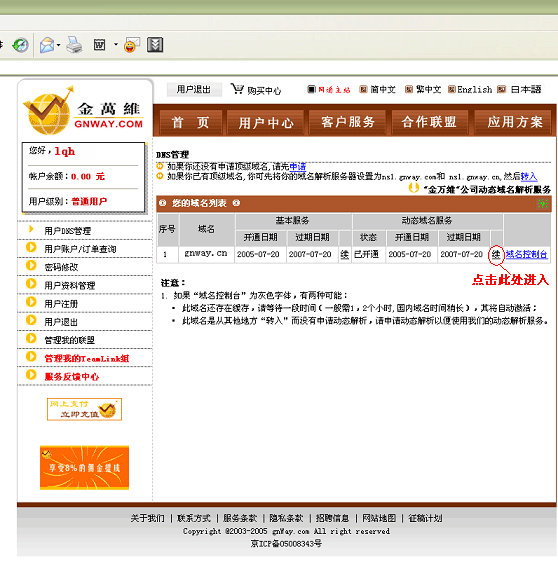Click the circled 续 button for dynamic service
The height and width of the screenshot is (564, 558).
tap(496, 255)
